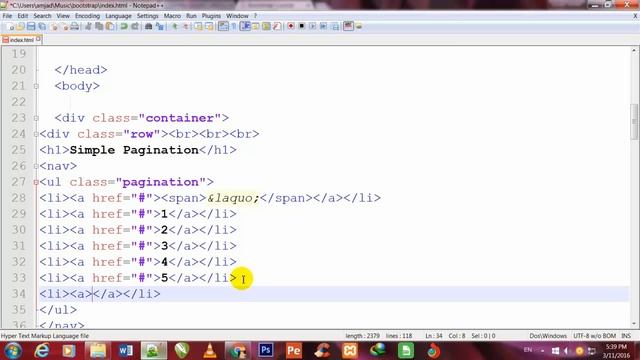This screenshot has height=360, width=640.
Task: Undo the last edit with the Undo icon
Action: click(124, 27)
